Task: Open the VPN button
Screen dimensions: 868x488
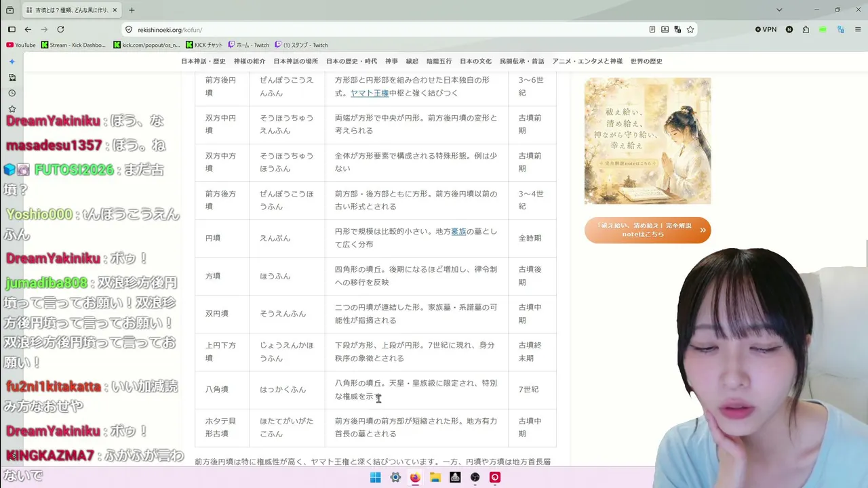Action: point(766,29)
